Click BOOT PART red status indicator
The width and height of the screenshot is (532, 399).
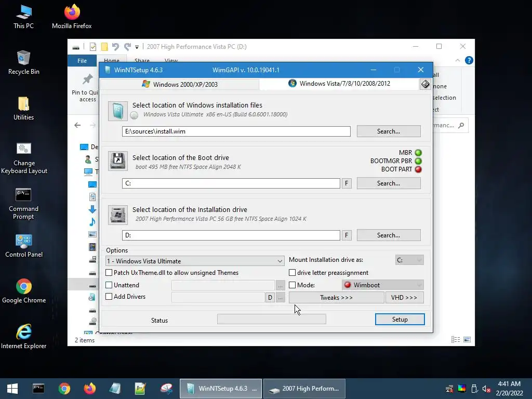coord(418,169)
